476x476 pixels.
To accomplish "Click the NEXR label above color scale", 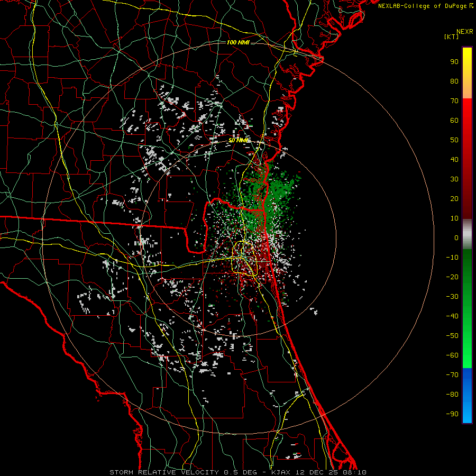I will [464, 32].
